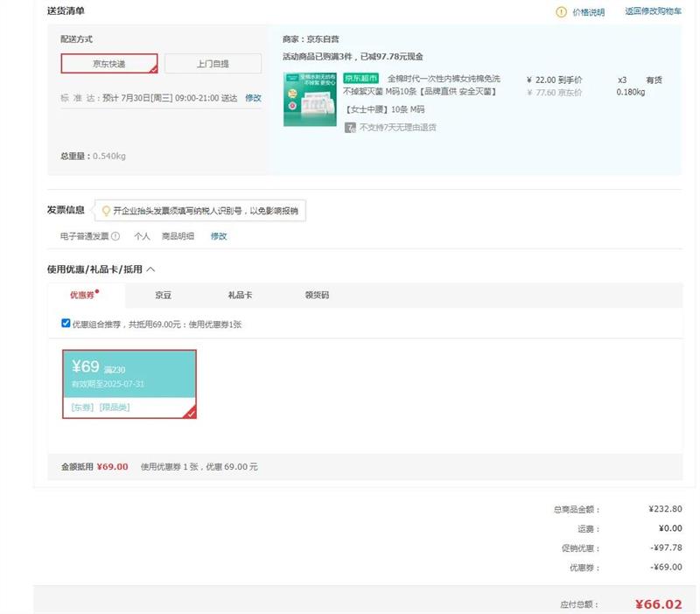The width and height of the screenshot is (700, 614).
Task: Click the product thumbnail image
Action: point(310,99)
